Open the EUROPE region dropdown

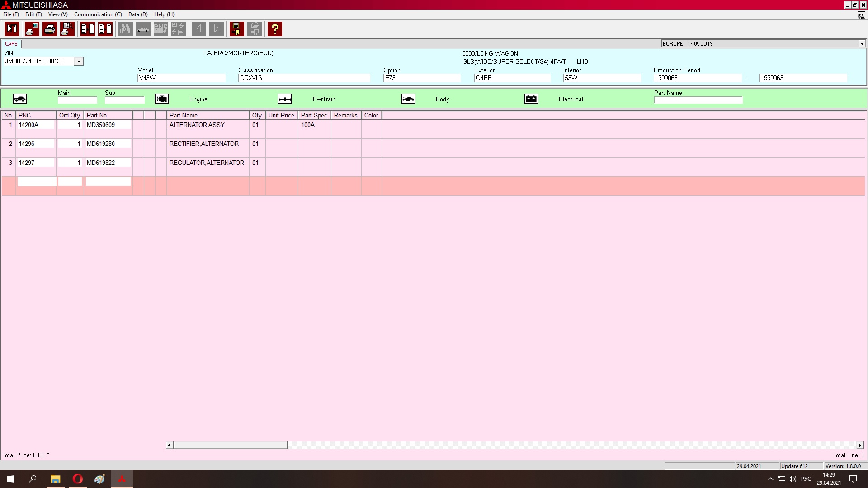coord(862,44)
